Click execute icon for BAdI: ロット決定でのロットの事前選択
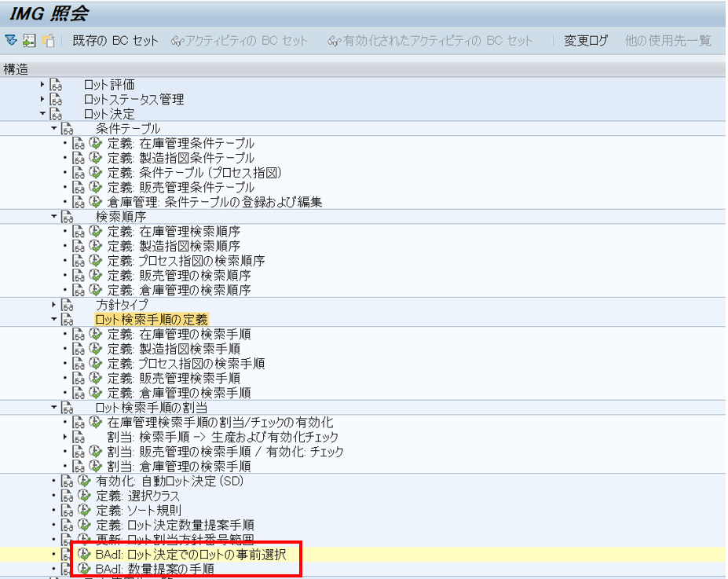 click(84, 555)
